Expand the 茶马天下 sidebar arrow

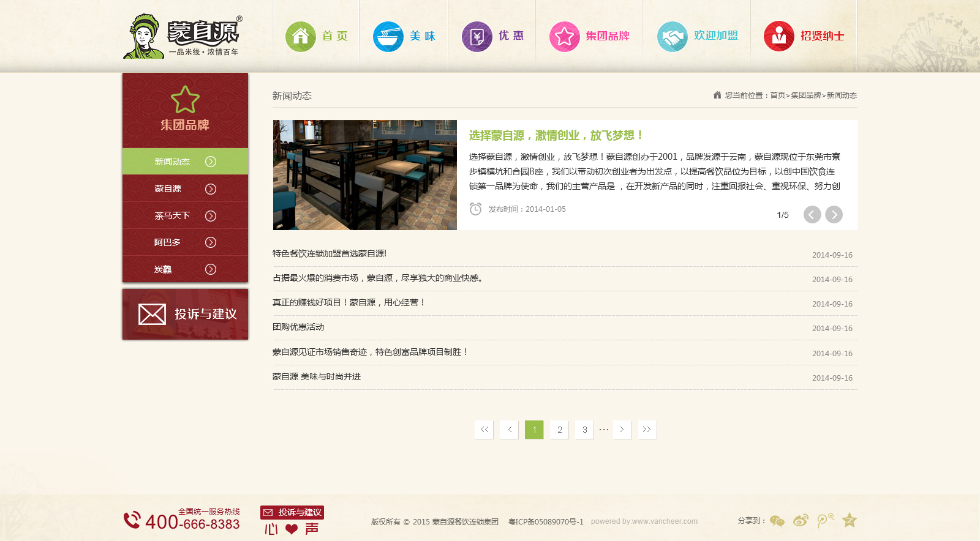(x=211, y=215)
